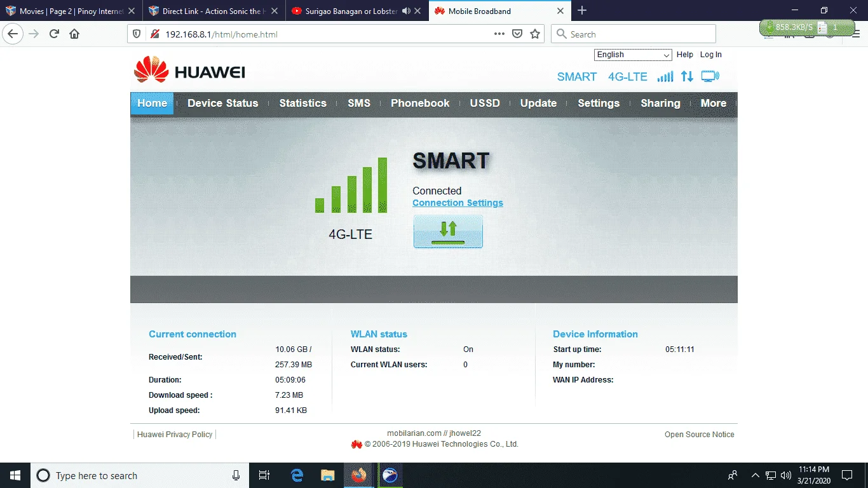The image size is (868, 488).
Task: Go back using the browser back arrow
Action: (13, 34)
